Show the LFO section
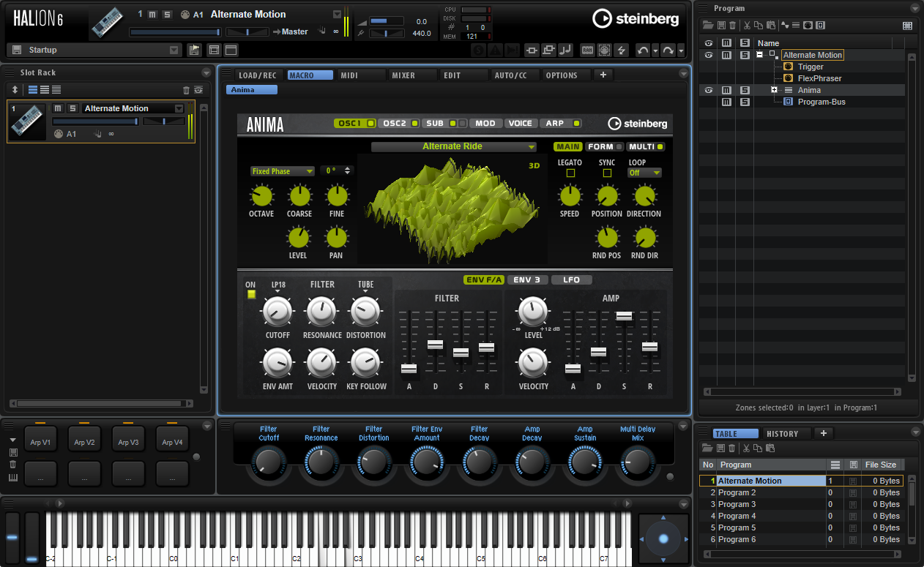The image size is (924, 567). pos(572,279)
